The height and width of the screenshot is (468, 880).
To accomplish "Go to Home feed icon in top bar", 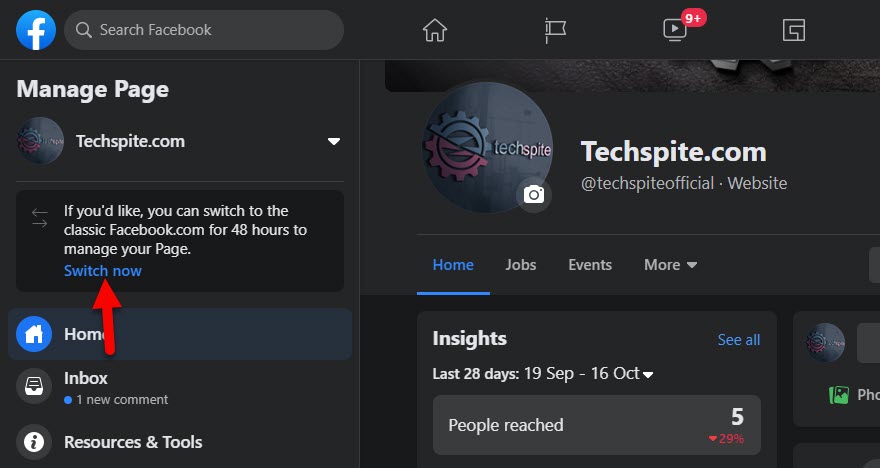I will (x=435, y=30).
